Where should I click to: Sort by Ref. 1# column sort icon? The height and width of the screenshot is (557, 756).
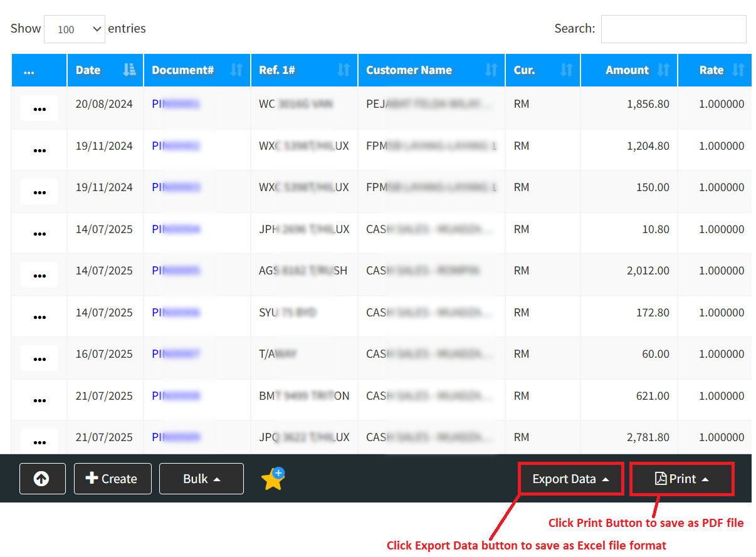pyautogui.click(x=344, y=70)
